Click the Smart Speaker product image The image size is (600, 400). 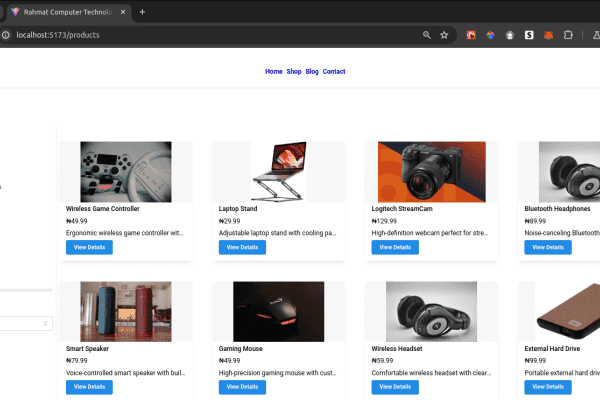pos(126,312)
